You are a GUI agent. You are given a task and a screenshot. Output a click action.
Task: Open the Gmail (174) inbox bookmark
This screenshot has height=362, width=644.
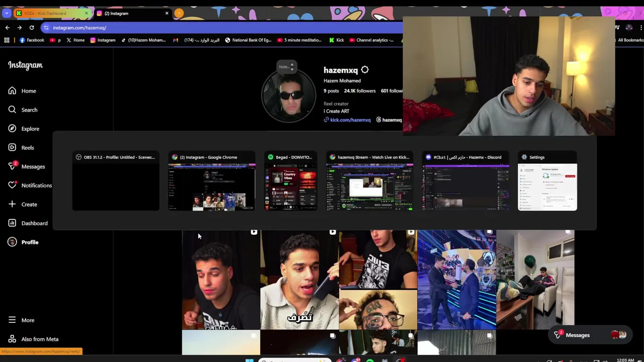pos(196,40)
